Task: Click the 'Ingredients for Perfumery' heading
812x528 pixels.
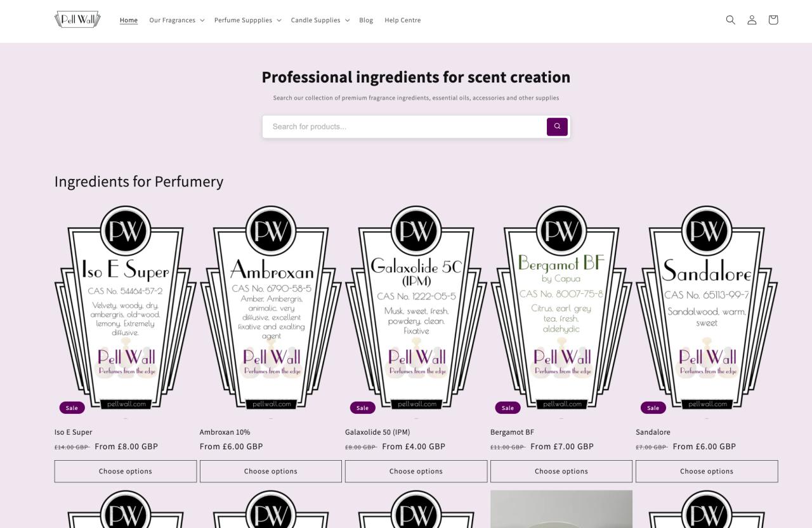Action: pyautogui.click(x=139, y=181)
